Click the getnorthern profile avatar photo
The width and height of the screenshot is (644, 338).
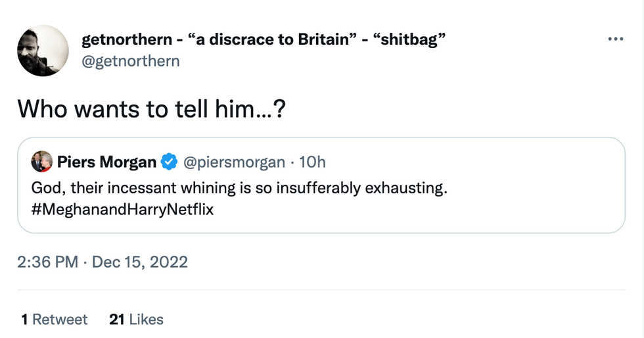[43, 51]
